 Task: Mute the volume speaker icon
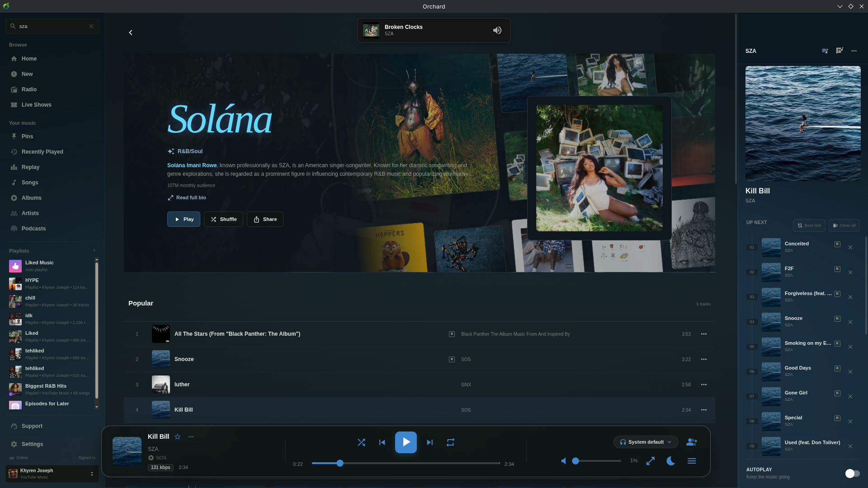coord(564,461)
